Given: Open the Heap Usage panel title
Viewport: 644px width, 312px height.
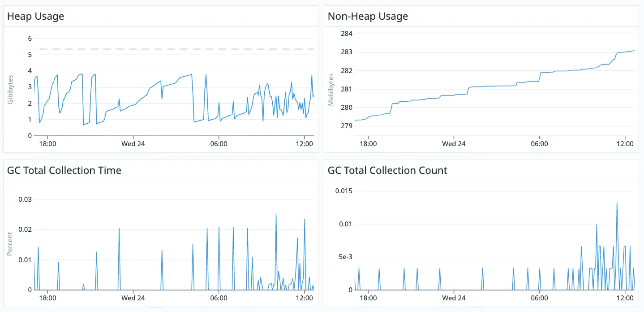Looking at the screenshot, I should click(x=35, y=16).
